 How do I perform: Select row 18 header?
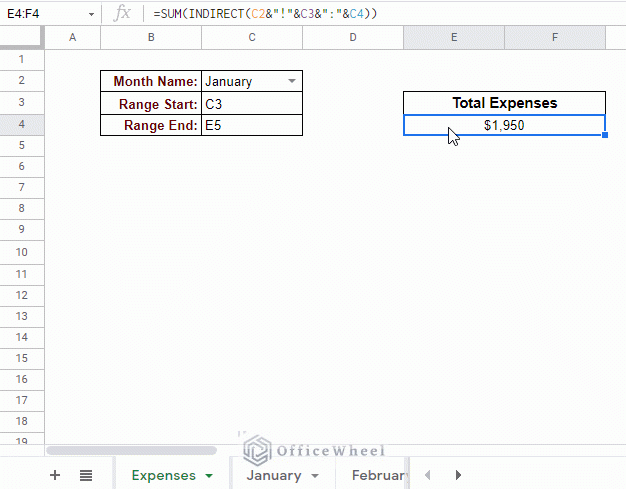[22, 422]
